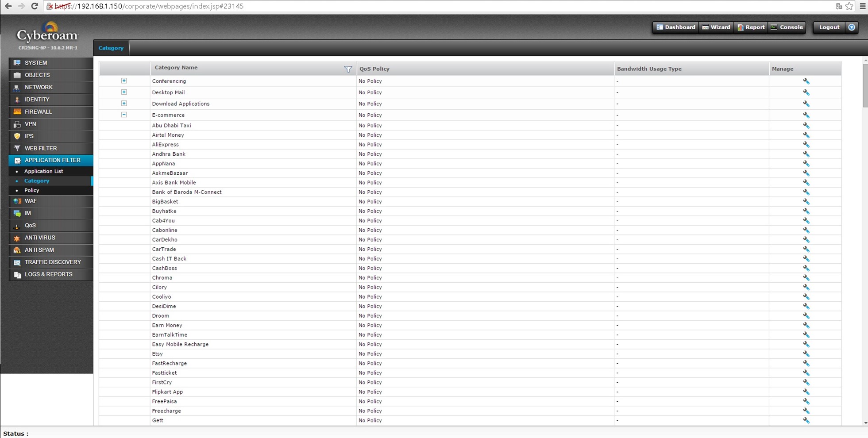Image resolution: width=868 pixels, height=438 pixels.
Task: Open the VPN sidebar section
Action: 51,124
